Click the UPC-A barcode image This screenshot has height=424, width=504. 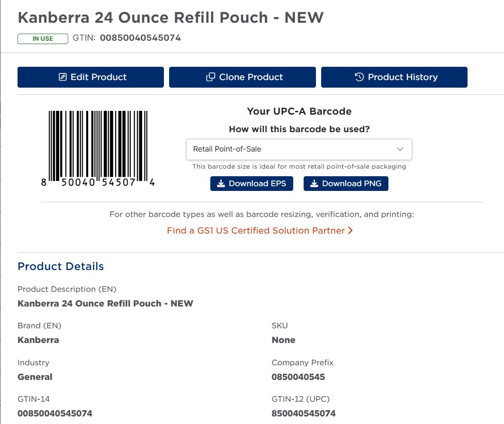[x=98, y=146]
